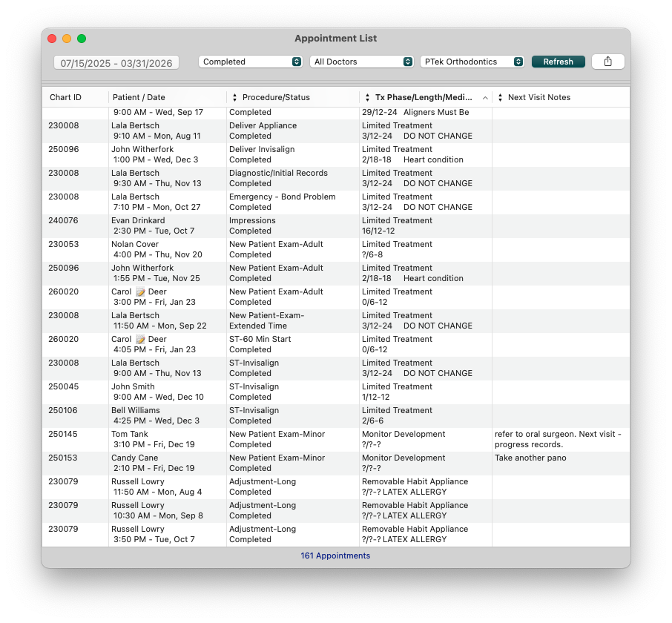This screenshot has width=672, height=623.
Task: Click chart ID 250153
Action: pyautogui.click(x=63, y=458)
